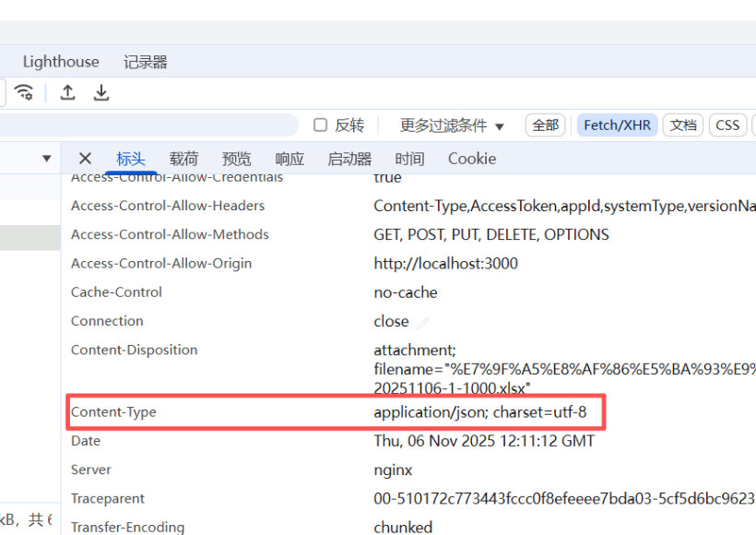
Task: Select the Traceparent 00-510172c7 value
Action: tap(564, 498)
